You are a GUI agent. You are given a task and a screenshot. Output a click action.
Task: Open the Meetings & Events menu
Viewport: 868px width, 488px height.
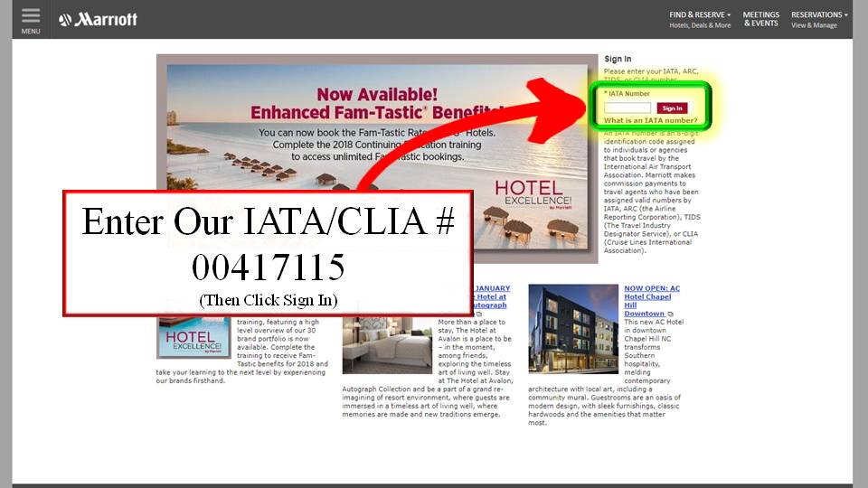click(760, 19)
